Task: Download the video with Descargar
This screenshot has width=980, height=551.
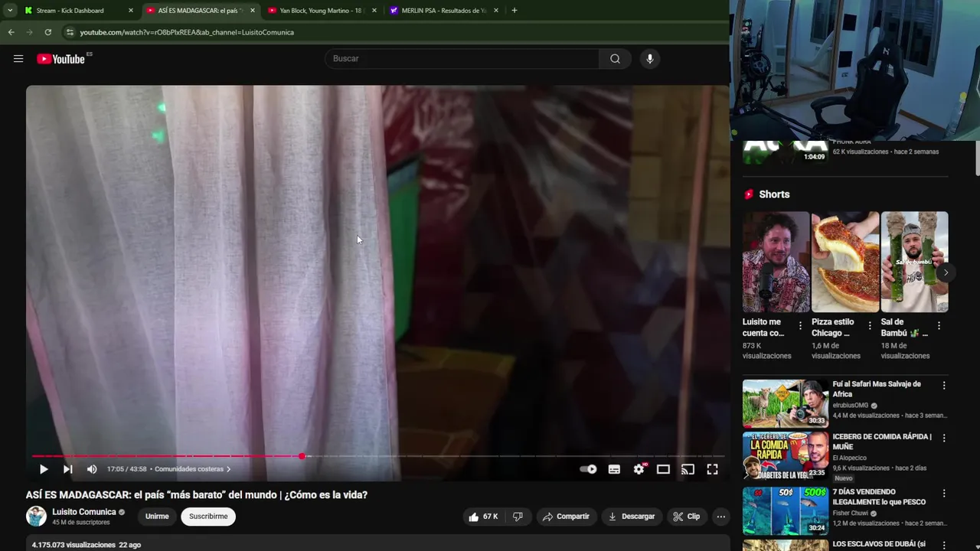Action: 632,517
